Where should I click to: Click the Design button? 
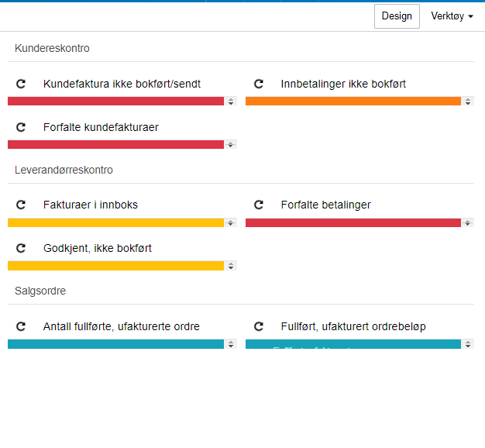click(x=397, y=16)
